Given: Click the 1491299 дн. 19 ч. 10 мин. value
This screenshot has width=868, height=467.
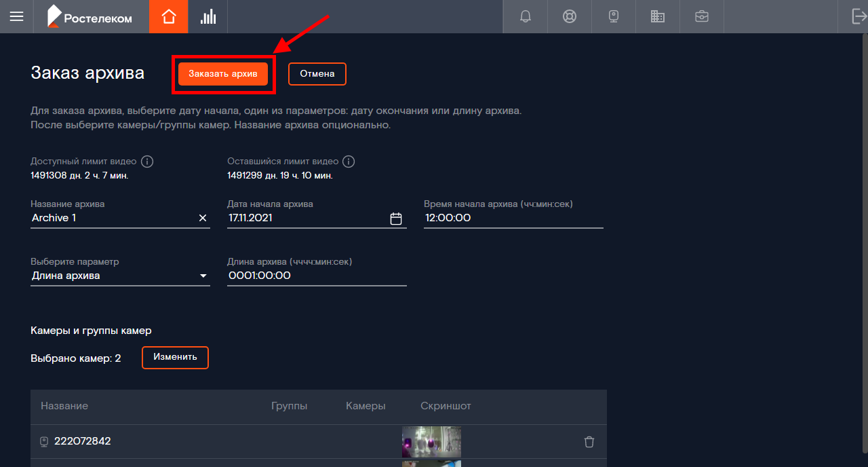Looking at the screenshot, I should click(280, 176).
